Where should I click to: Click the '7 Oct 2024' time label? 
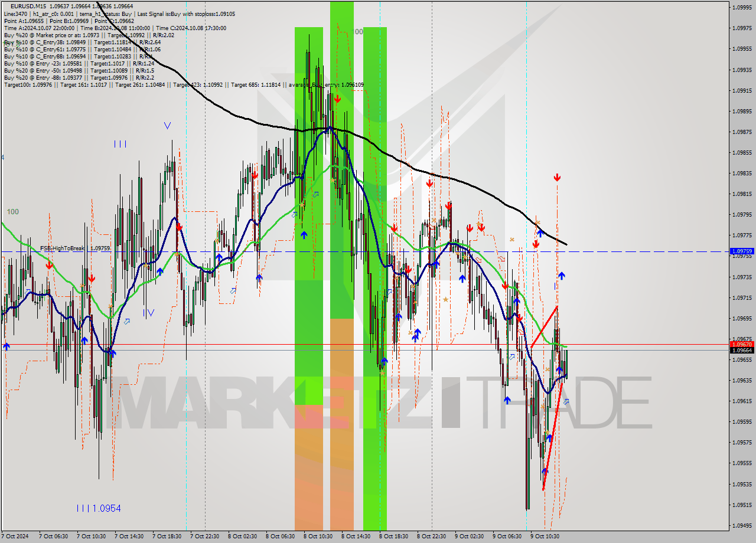(x=15, y=537)
